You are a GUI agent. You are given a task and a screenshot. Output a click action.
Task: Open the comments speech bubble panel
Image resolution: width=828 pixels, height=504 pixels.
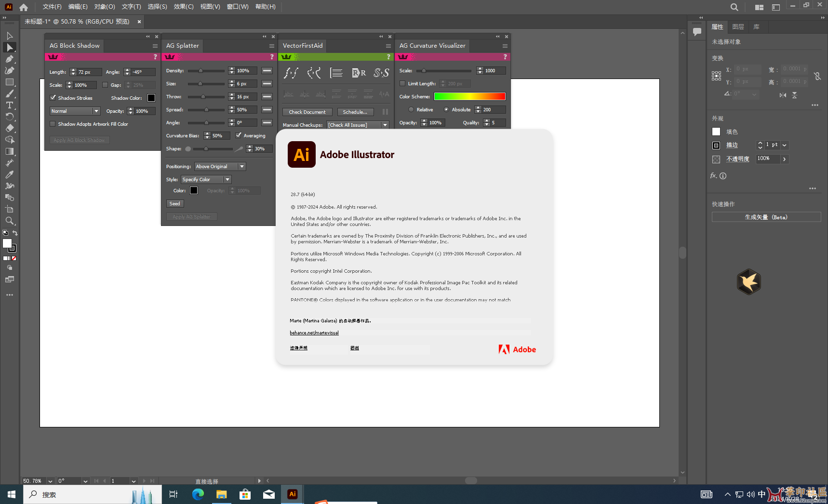(697, 32)
